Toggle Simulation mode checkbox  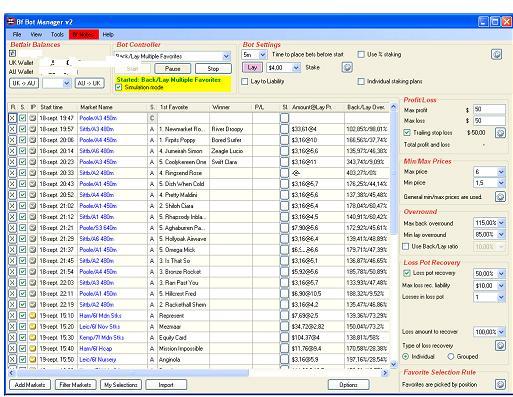pyautogui.click(x=119, y=87)
